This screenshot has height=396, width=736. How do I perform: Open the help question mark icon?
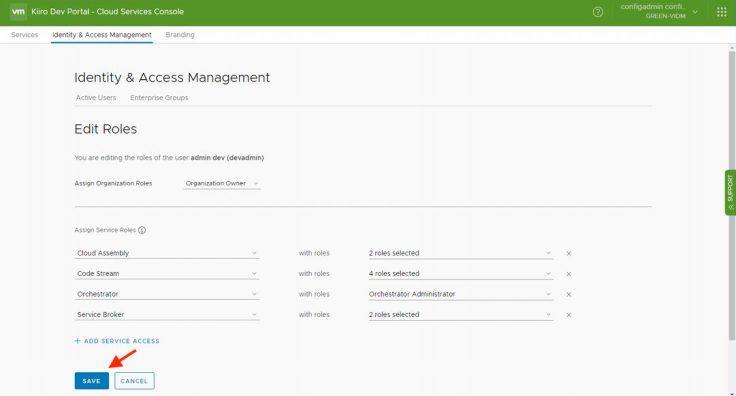click(598, 12)
